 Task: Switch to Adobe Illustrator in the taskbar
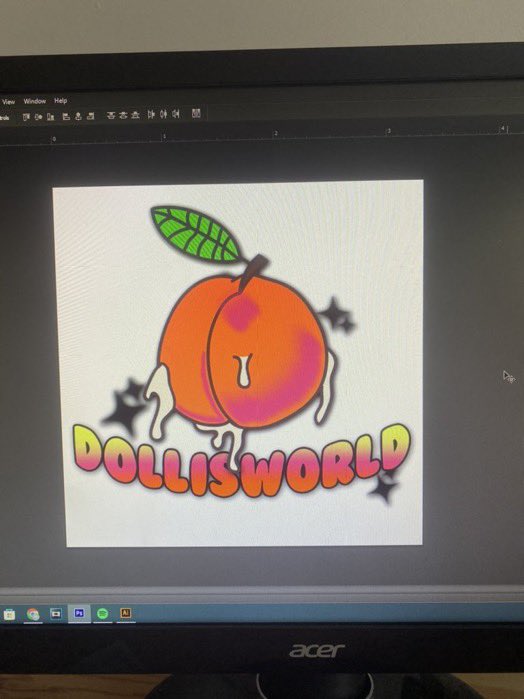coord(126,613)
